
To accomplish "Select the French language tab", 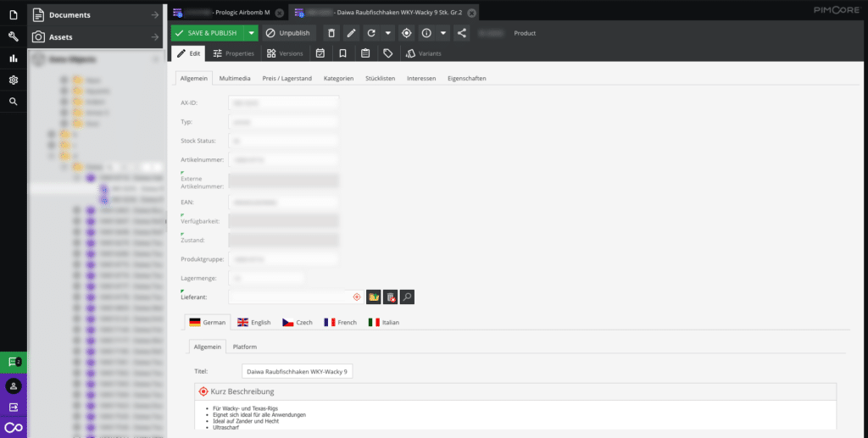I will [341, 323].
